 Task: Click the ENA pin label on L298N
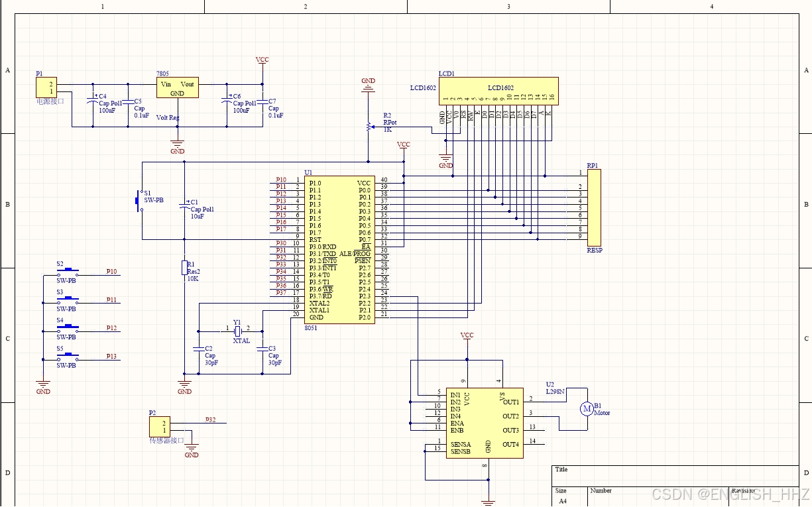457,423
